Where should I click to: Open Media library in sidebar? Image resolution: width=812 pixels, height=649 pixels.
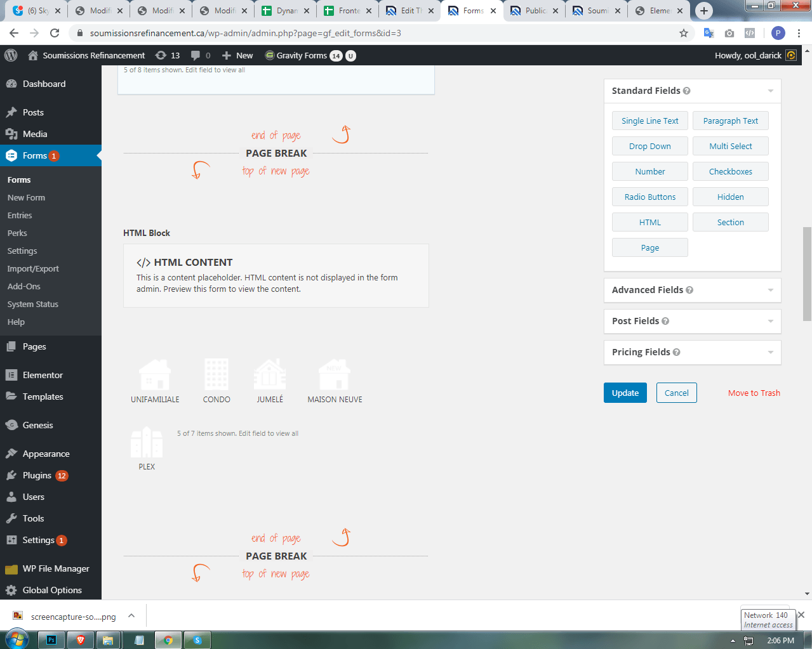[x=51, y=134]
